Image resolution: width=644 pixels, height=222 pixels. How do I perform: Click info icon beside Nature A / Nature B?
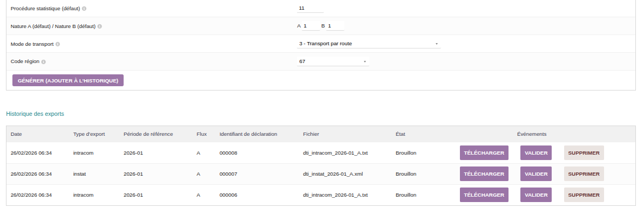click(x=100, y=26)
